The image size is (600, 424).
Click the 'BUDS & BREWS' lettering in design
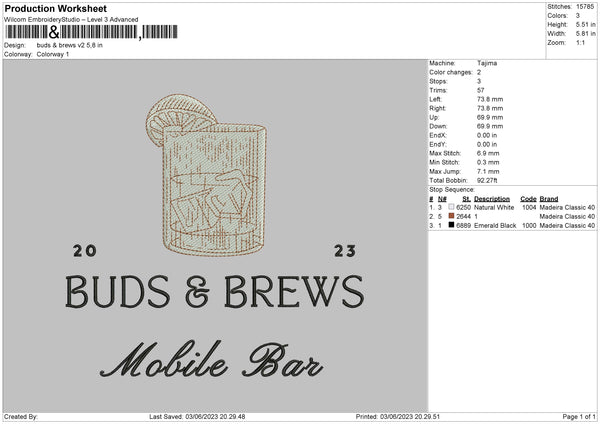tap(215, 292)
